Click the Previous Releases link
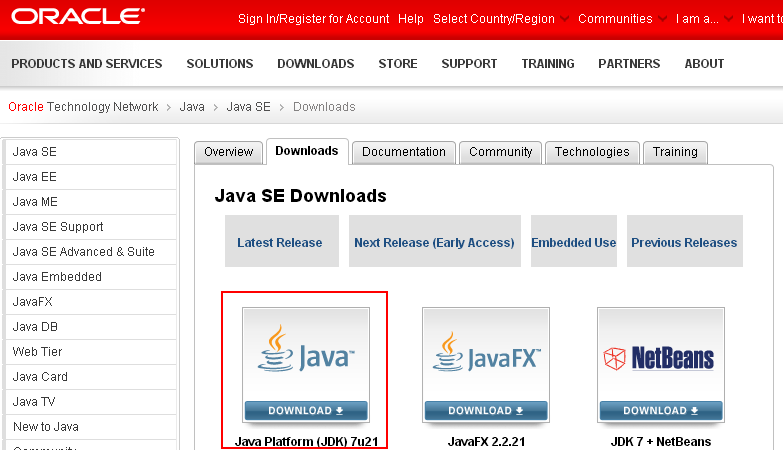 pos(684,243)
